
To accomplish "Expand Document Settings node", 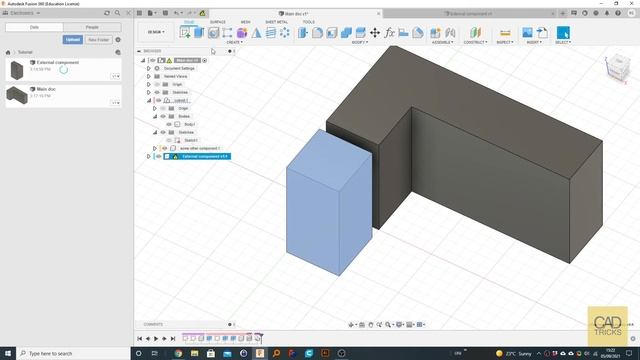I will 149,68.
